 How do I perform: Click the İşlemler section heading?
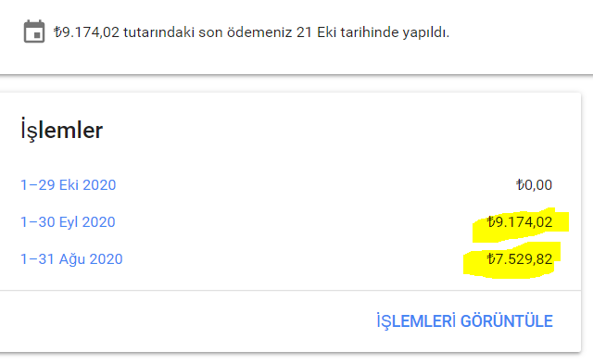coord(61,130)
